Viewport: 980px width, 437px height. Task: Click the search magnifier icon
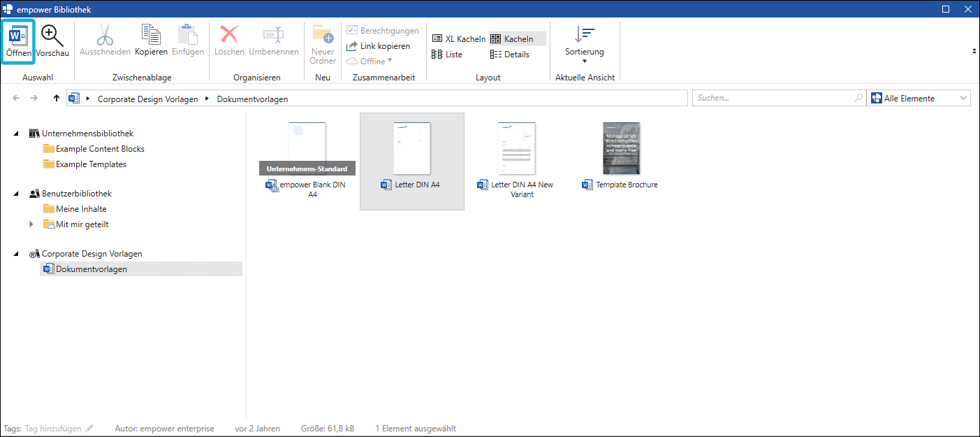coord(858,99)
